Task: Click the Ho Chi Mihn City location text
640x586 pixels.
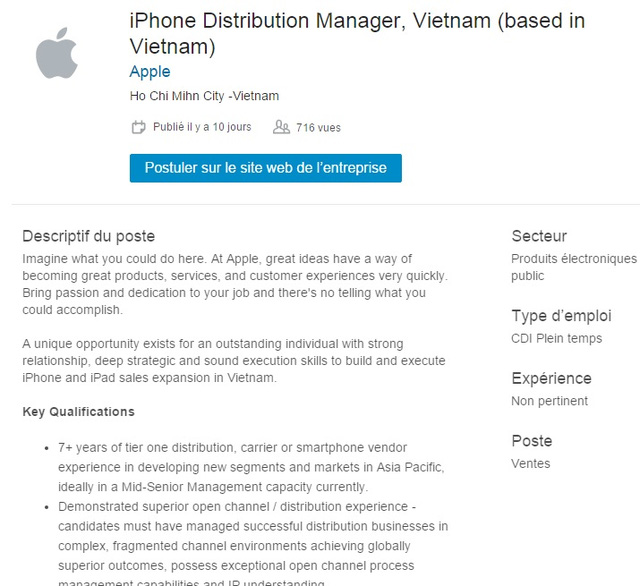Action: (x=204, y=96)
